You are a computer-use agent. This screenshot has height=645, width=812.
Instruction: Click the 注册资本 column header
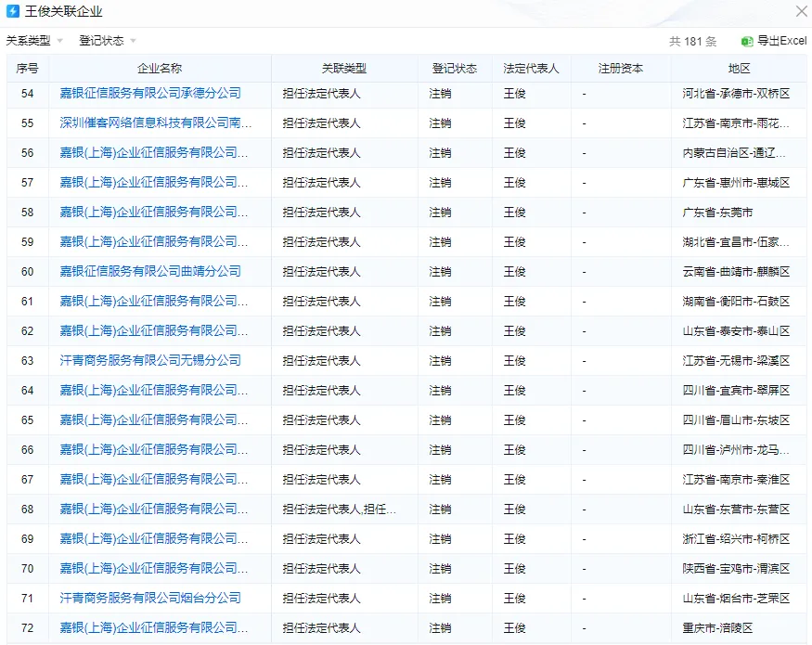tap(621, 69)
